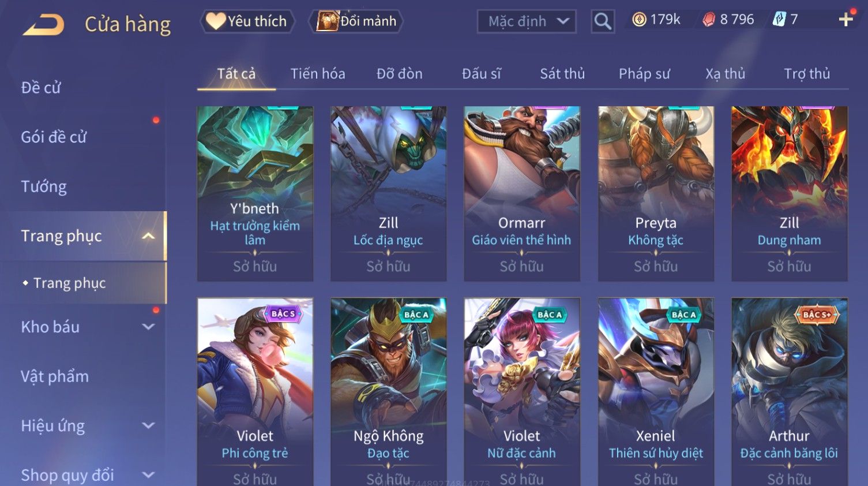Image resolution: width=868 pixels, height=486 pixels.
Task: Open the Yêu thích heart favorites
Action: [x=216, y=21]
